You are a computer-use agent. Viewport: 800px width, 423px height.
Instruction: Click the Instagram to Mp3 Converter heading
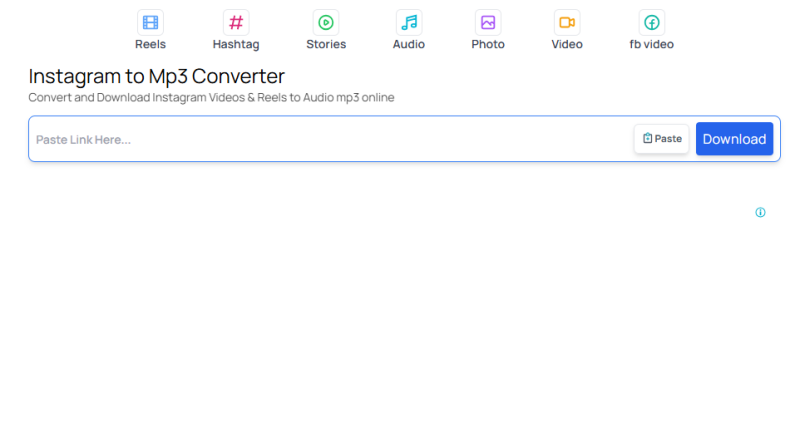[x=156, y=76]
